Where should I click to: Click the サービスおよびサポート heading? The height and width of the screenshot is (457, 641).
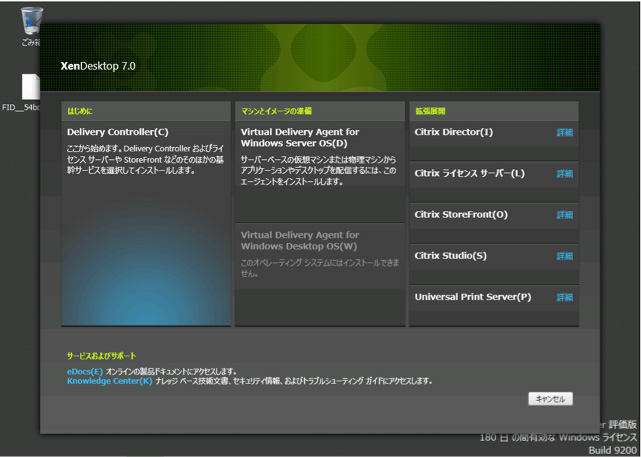tap(101, 356)
